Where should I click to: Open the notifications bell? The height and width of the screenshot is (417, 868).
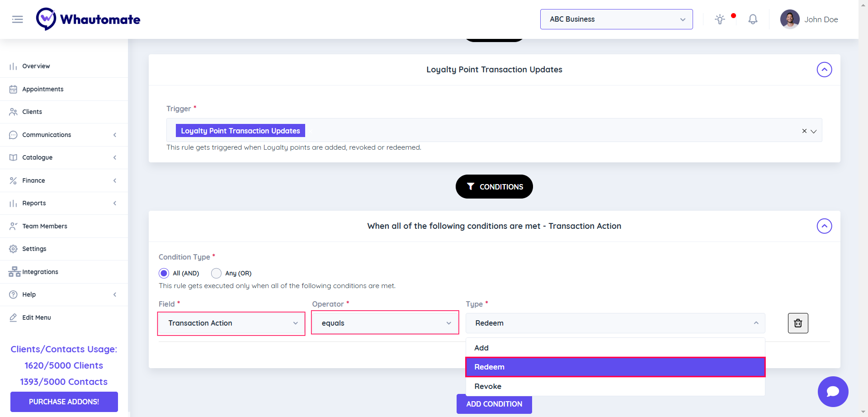point(753,19)
